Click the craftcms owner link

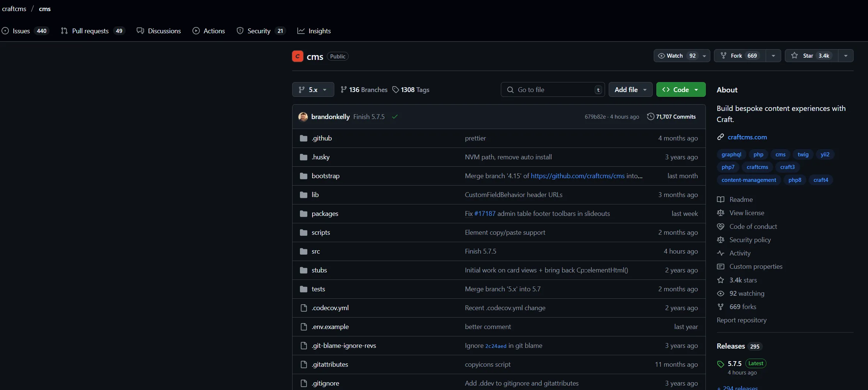click(x=14, y=9)
